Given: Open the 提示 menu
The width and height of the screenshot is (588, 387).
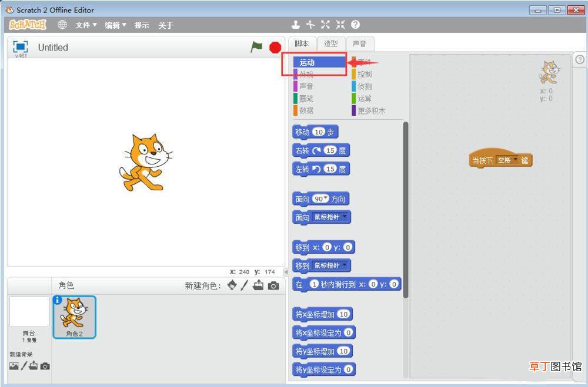Looking at the screenshot, I should 142,25.
